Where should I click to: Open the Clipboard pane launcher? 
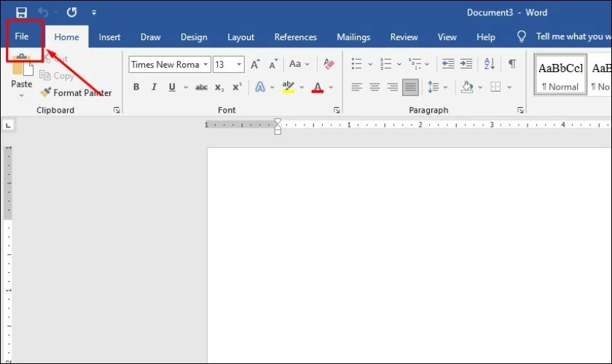tap(117, 111)
